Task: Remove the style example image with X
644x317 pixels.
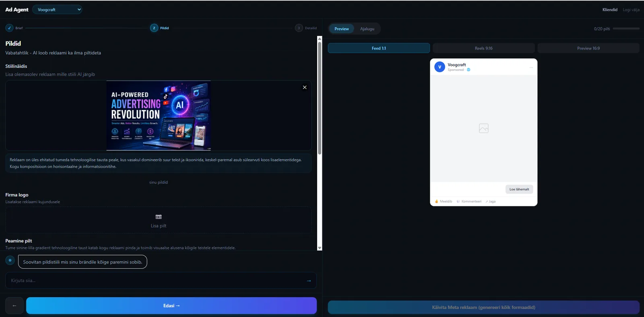Action: [305, 87]
